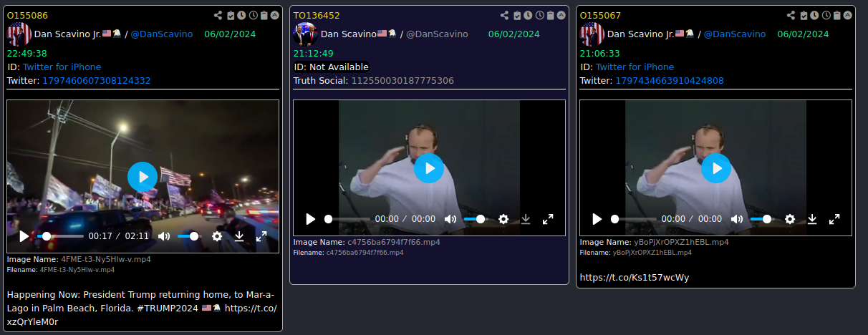Click Dan Scavino avatar on card TO136452
Image resolution: width=868 pixels, height=335 pixels.
[306, 34]
